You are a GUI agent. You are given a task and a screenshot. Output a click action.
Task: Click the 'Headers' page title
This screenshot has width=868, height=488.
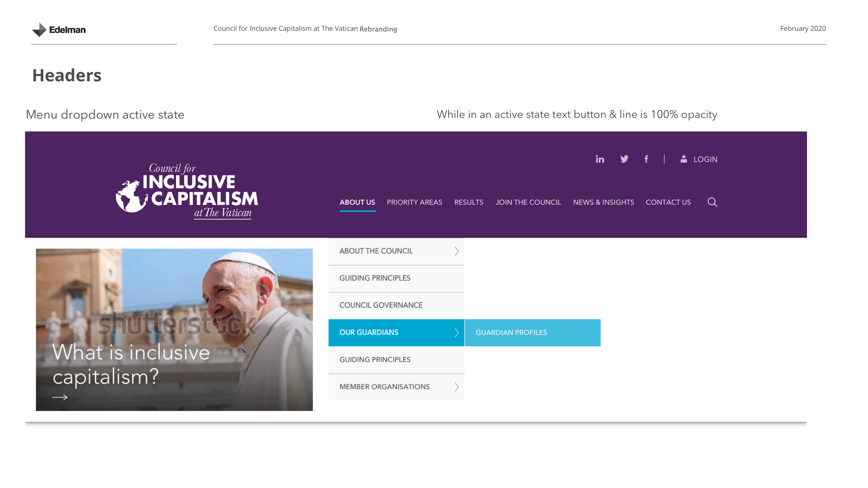coord(67,75)
